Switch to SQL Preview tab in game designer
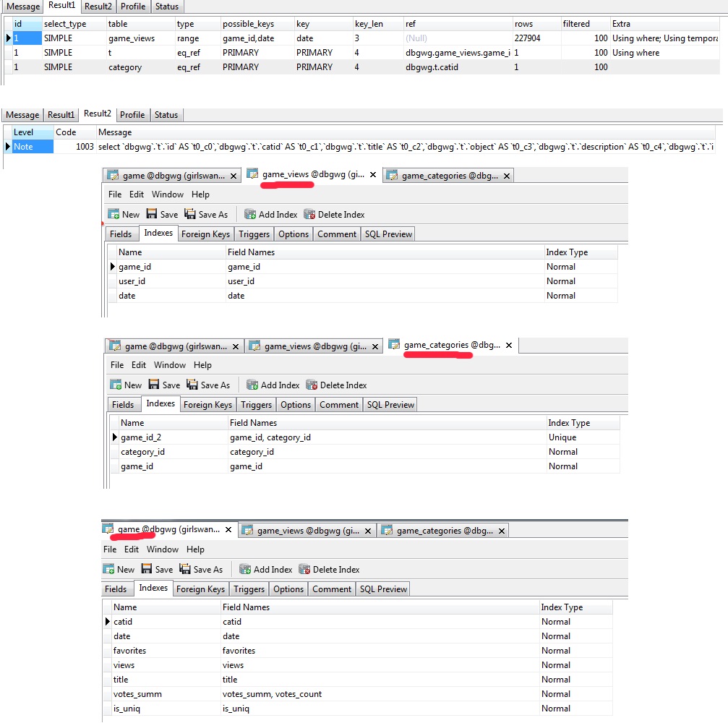 (x=384, y=589)
